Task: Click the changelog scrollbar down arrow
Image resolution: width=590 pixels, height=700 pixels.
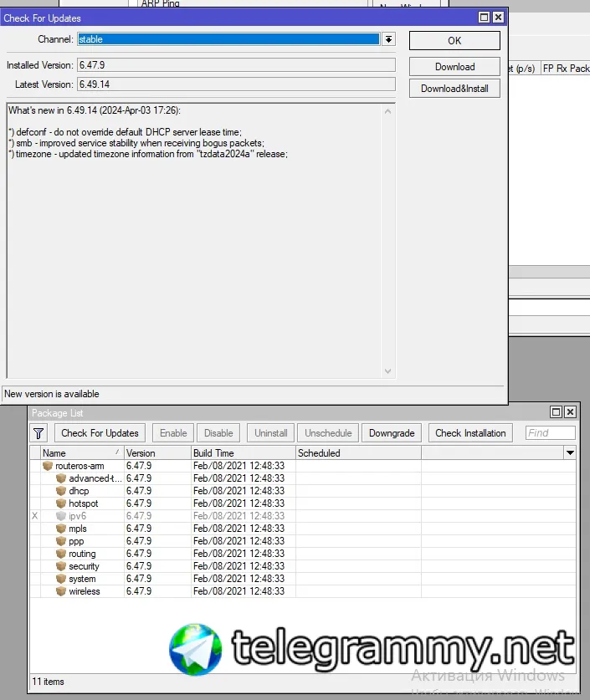Action: tap(387, 371)
